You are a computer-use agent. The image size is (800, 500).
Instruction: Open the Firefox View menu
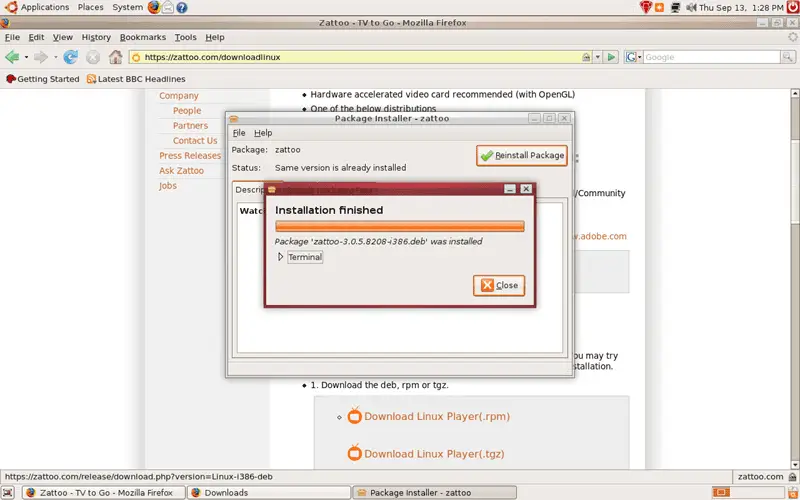click(x=63, y=37)
